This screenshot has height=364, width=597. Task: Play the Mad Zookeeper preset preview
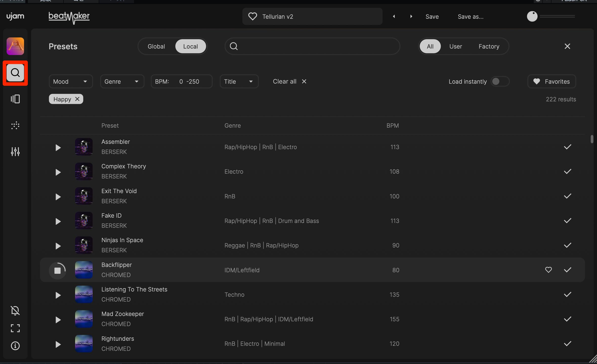pos(58,320)
